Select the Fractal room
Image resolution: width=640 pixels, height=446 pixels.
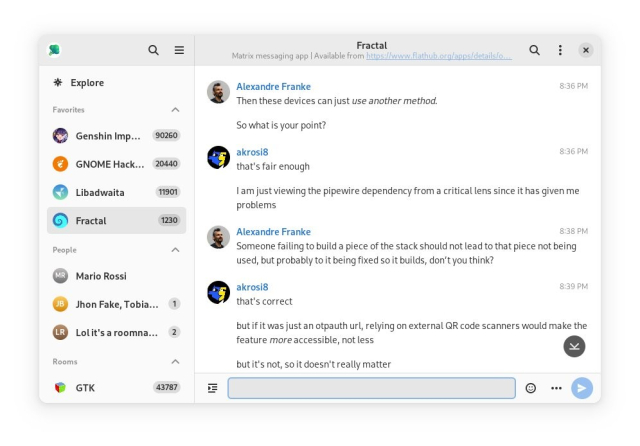point(117,220)
